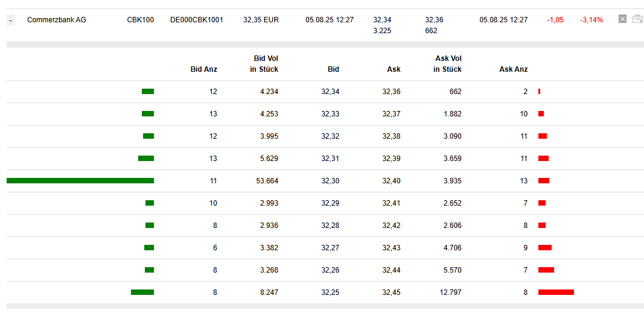
Task: Click the Bid Anz column header
Action: (x=203, y=69)
